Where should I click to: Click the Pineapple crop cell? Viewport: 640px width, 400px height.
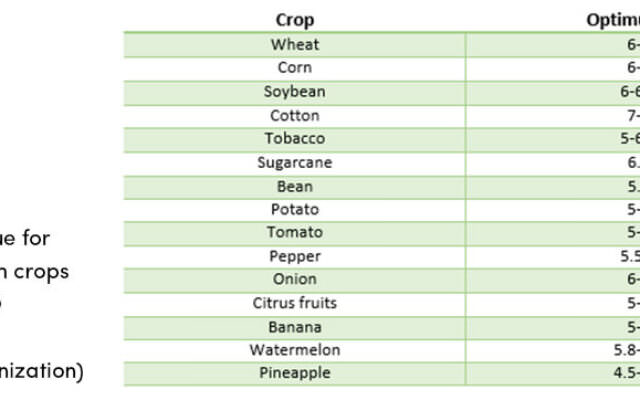tap(295, 373)
